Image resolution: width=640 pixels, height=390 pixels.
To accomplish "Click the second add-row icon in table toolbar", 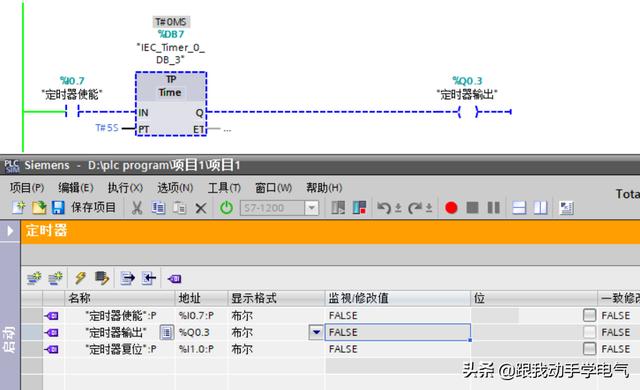I will [55, 278].
